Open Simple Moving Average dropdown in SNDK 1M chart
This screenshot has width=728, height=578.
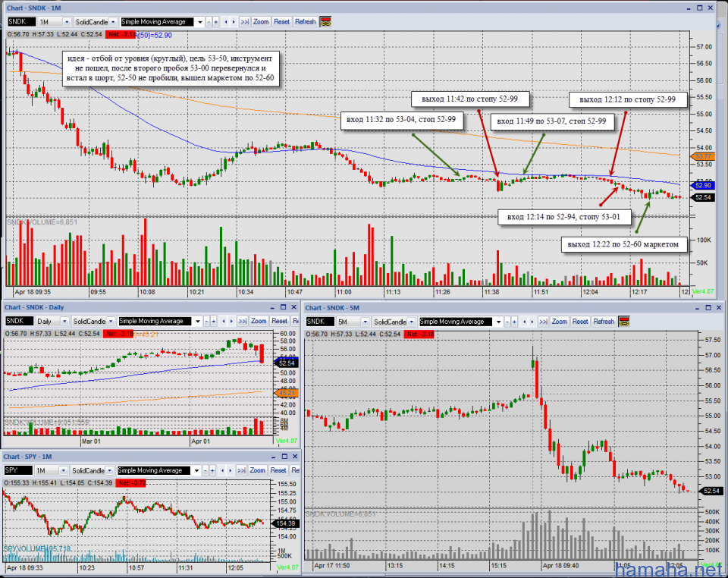pos(200,22)
